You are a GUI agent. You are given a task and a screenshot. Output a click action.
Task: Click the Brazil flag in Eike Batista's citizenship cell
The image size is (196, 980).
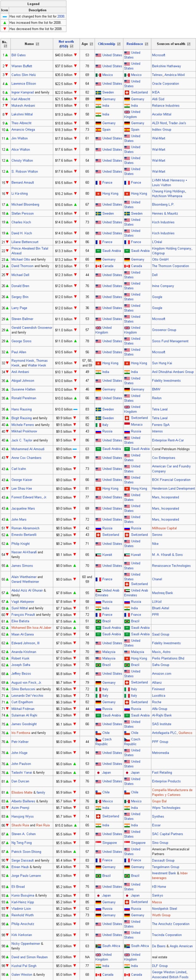(98, 621)
